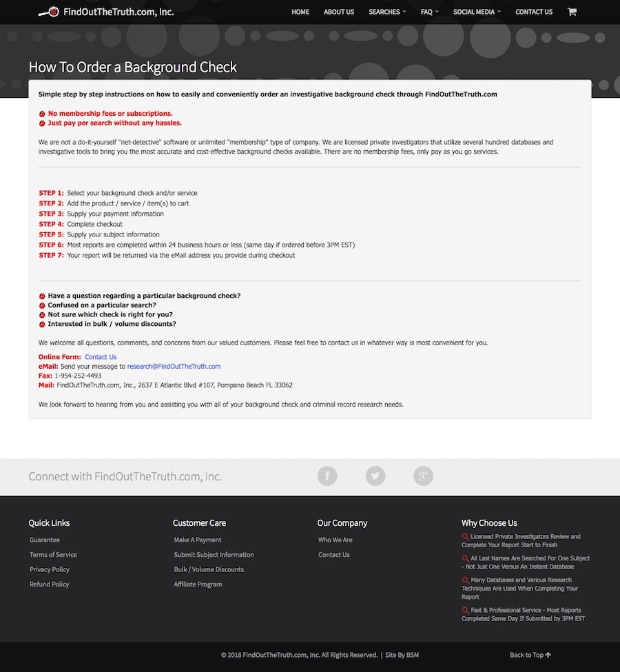Screen dimensions: 620x672
Task: Click magnifier icon beside Many Databases
Action: 465,580
